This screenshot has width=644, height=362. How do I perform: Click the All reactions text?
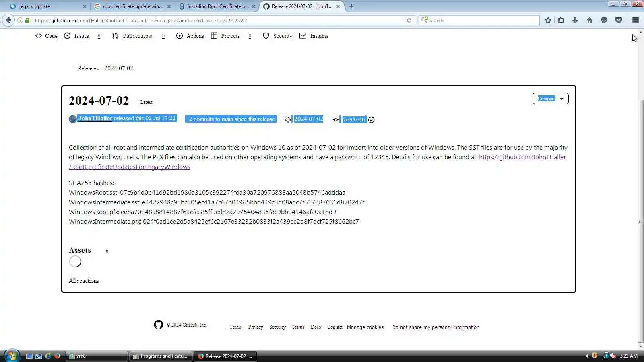point(84,281)
